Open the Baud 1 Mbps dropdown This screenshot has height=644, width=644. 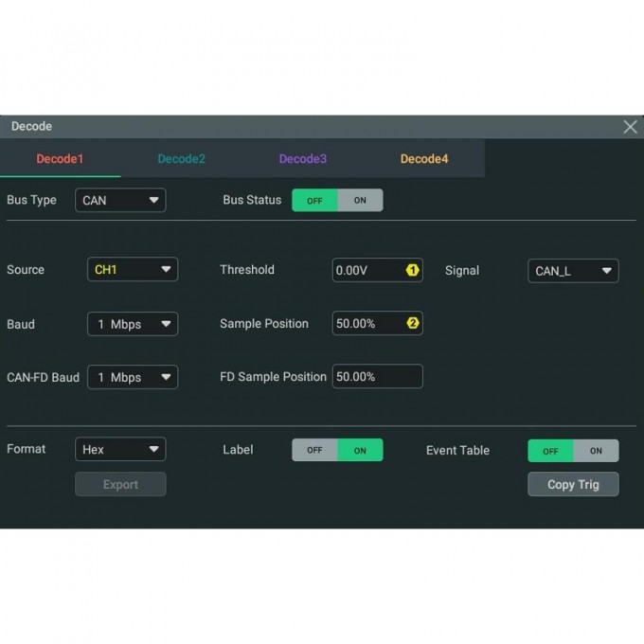pyautogui.click(x=133, y=324)
